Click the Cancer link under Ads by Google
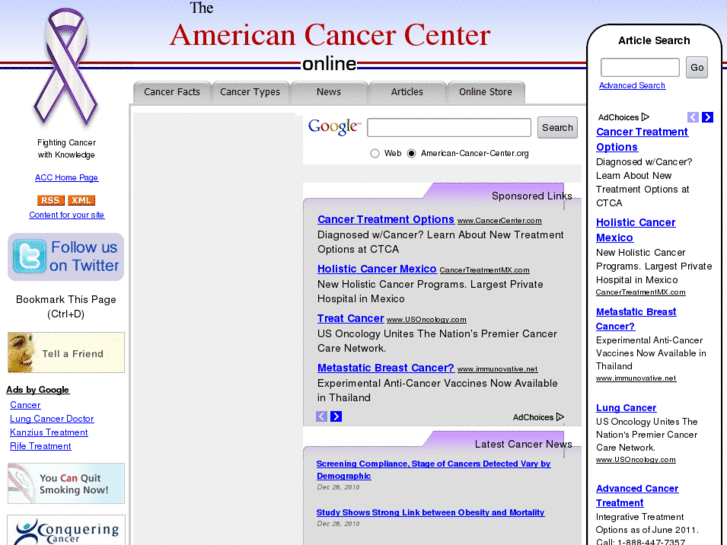The image size is (727, 545). (x=25, y=405)
